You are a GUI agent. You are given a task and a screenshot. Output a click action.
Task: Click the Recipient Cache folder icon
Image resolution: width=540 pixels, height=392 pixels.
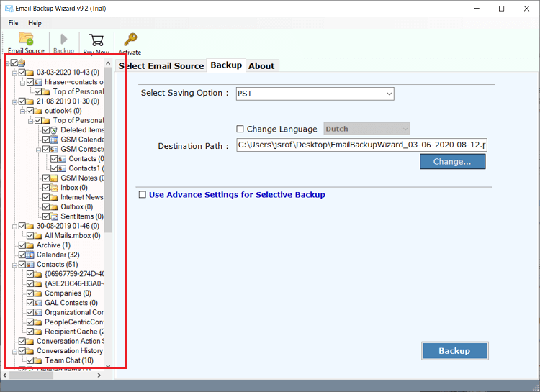pyautogui.click(x=38, y=332)
